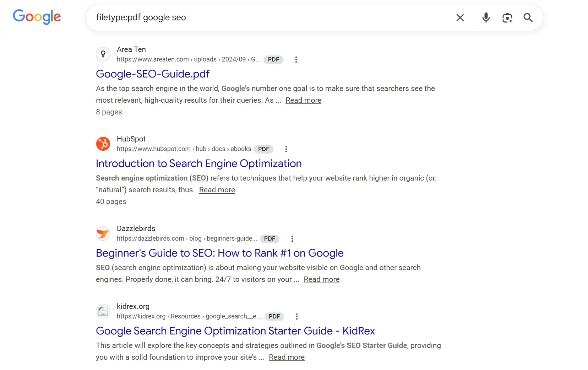Open Google Lens image search
This screenshot has width=588, height=370.
[507, 18]
